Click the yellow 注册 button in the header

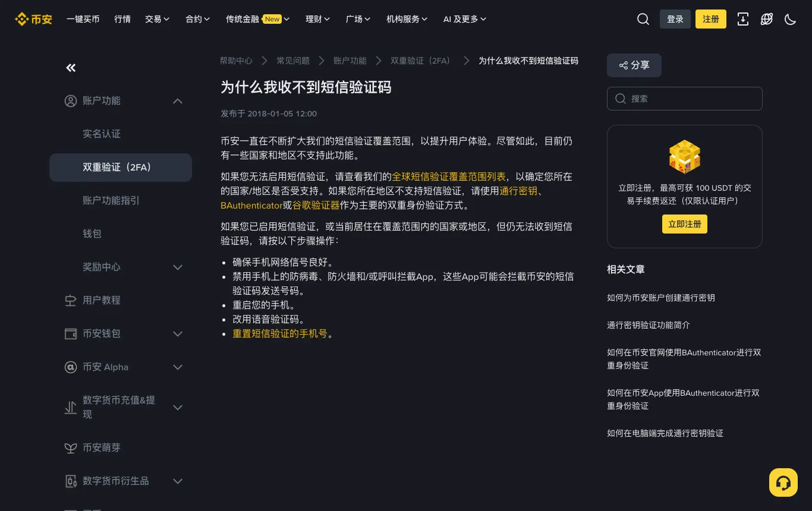711,19
